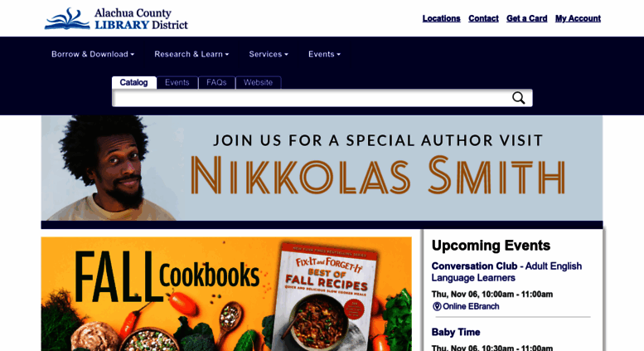Click the Alachua County Library District logo
644x351 pixels.
coord(116,19)
